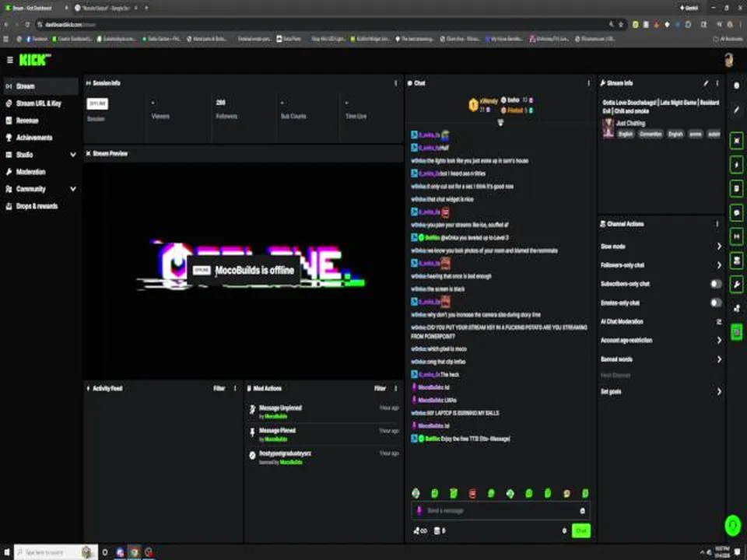Expand Followers-only chat chevron
Image resolution: width=747 pixels, height=560 pixels.
(719, 265)
